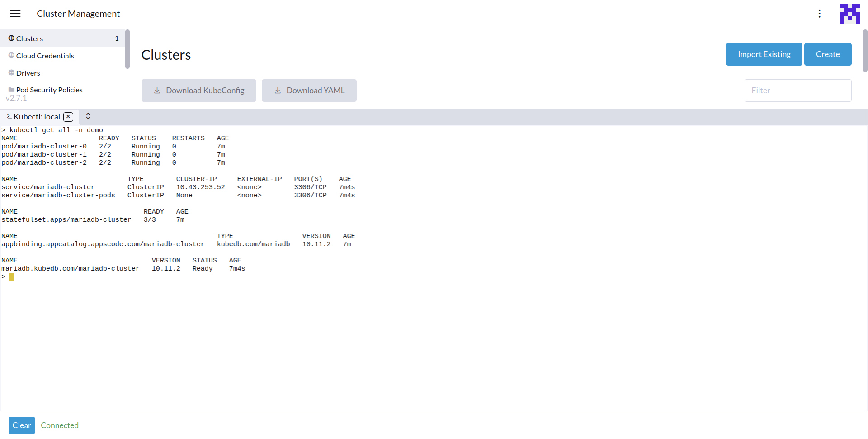Create a new cluster
This screenshot has height=439, width=868.
pyautogui.click(x=827, y=54)
